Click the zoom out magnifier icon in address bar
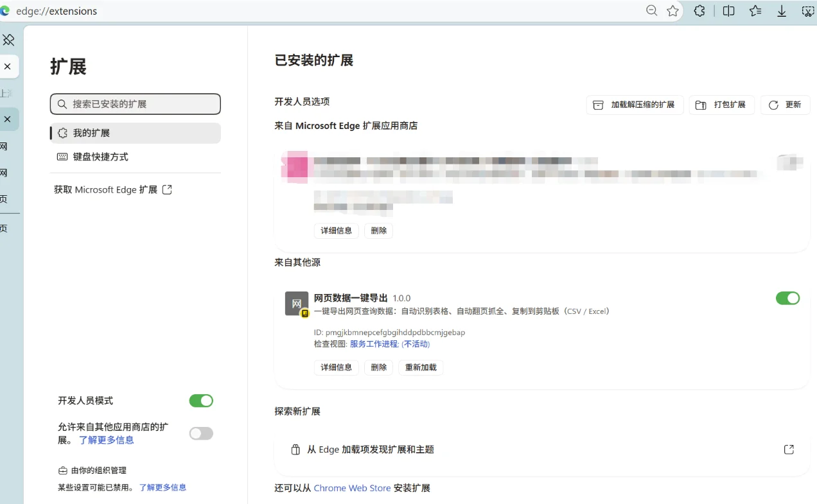 pos(652,11)
